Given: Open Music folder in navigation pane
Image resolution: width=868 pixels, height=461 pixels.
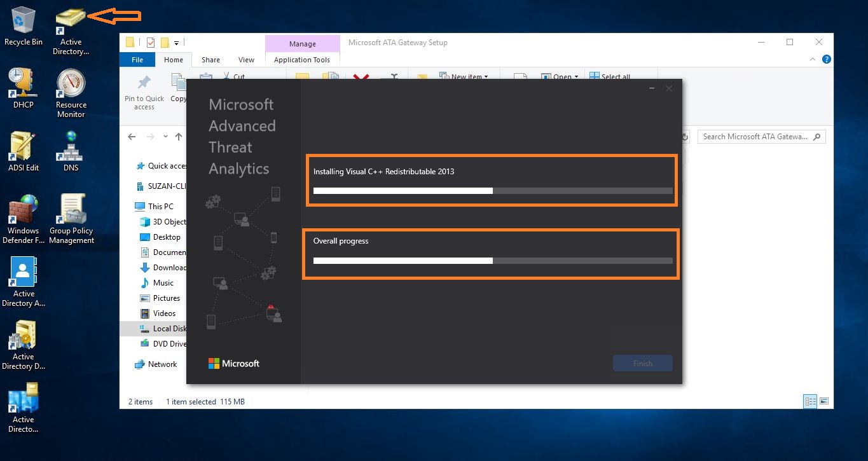Looking at the screenshot, I should pyautogui.click(x=157, y=283).
